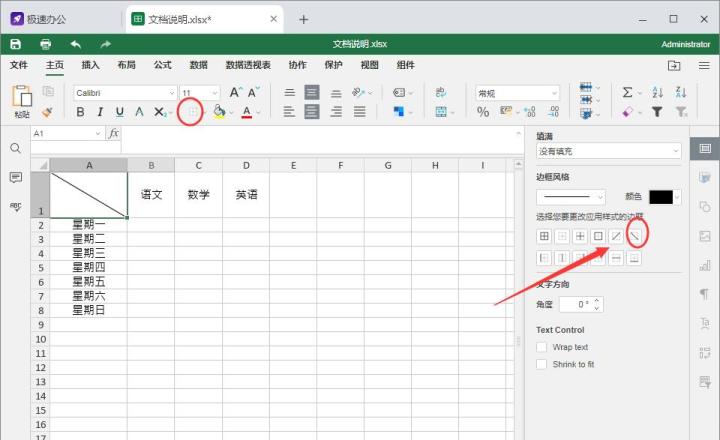This screenshot has height=440, width=720.
Task: Open spell check in left sidebar
Action: click(16, 207)
